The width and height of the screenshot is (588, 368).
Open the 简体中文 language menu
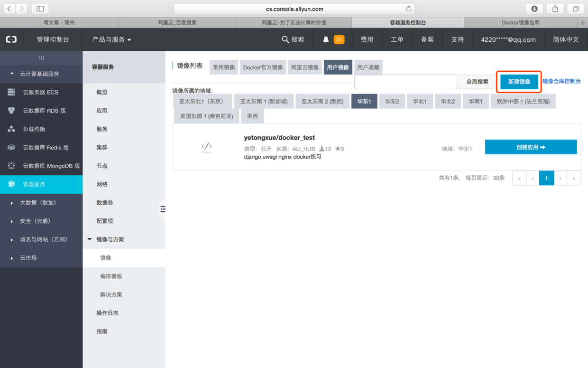(566, 39)
